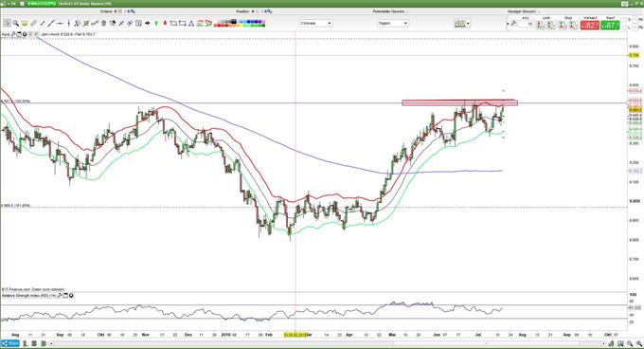Click the Kurs indicator label
Screen dimensions: 644x349
click(x=6, y=34)
